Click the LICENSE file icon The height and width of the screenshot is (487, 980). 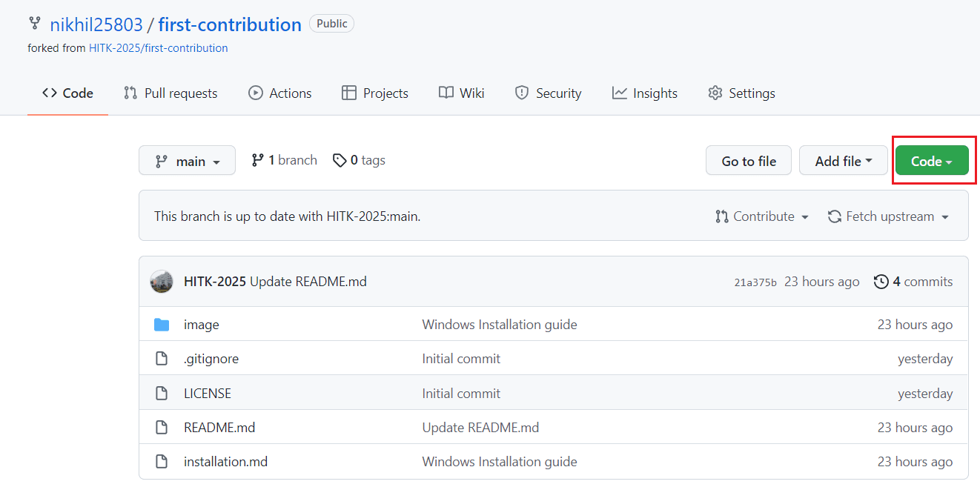tap(162, 394)
